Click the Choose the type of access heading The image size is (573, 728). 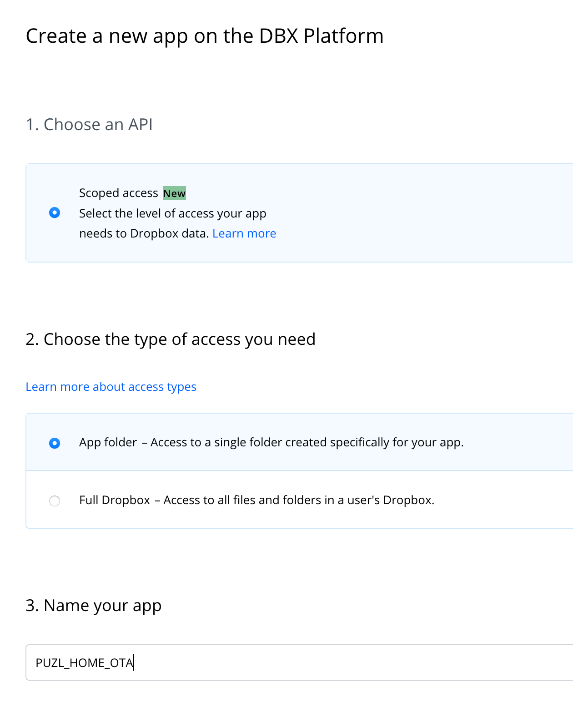pyautogui.click(x=171, y=339)
